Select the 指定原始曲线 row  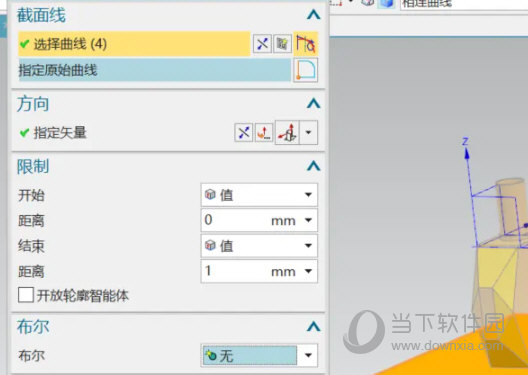155,70
